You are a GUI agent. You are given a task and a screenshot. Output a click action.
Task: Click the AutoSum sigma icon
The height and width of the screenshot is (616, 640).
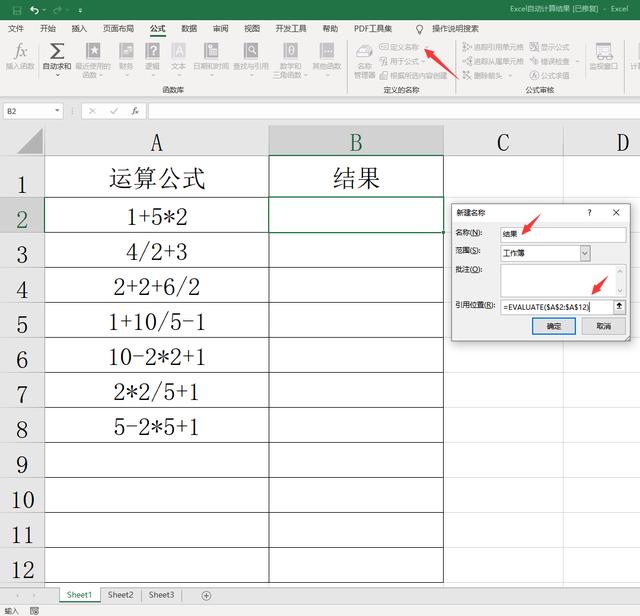pos(57,51)
